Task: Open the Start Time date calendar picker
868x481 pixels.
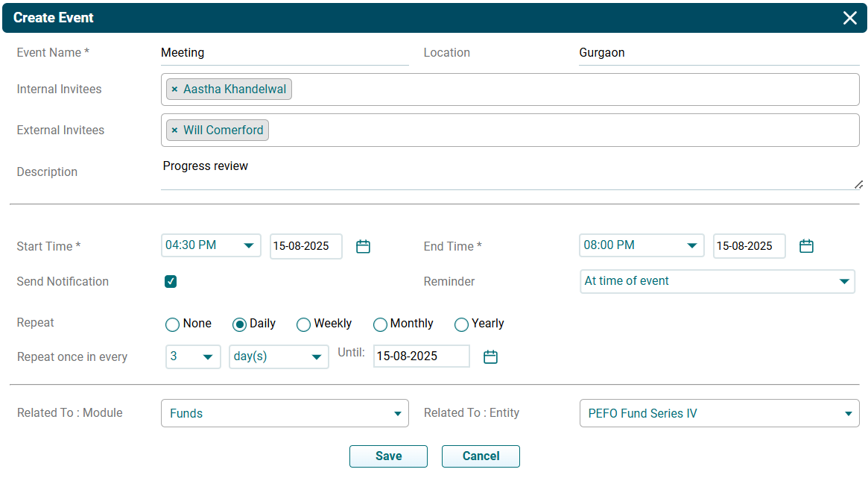Action: coord(363,246)
